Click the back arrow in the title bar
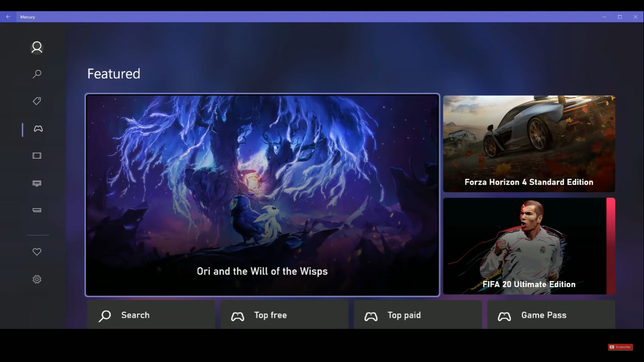 coord(8,16)
